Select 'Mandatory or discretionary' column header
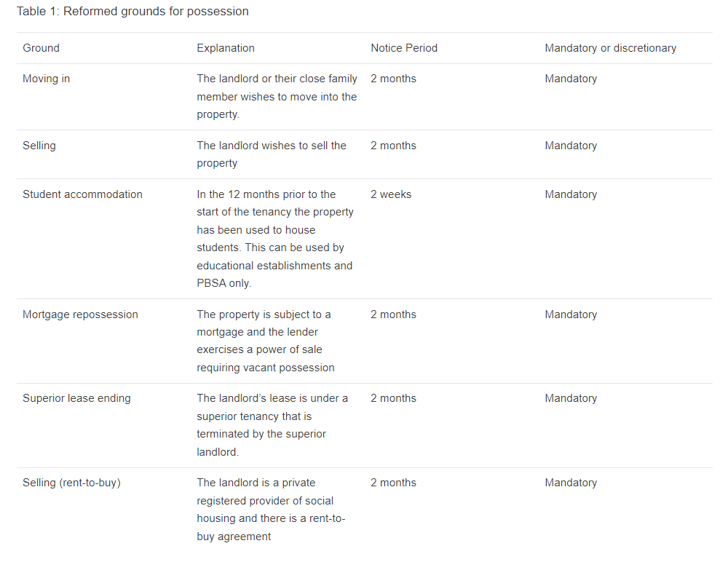The height and width of the screenshot is (562, 728). [x=611, y=48]
